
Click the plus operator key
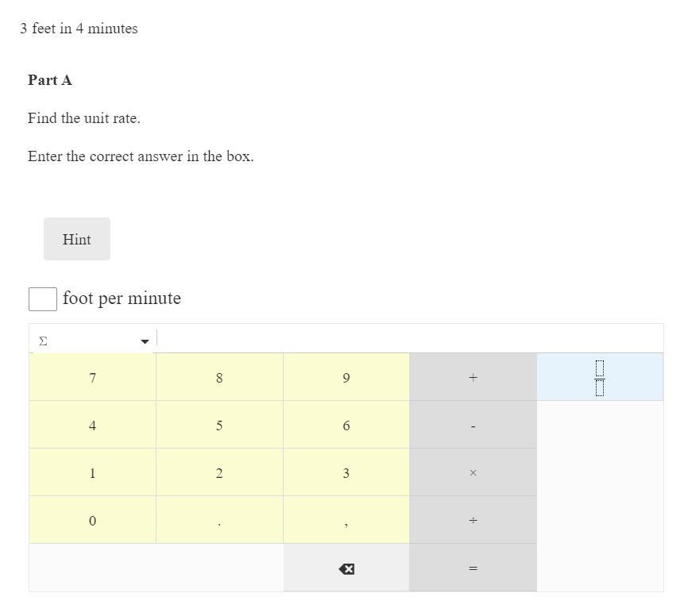pos(473,378)
